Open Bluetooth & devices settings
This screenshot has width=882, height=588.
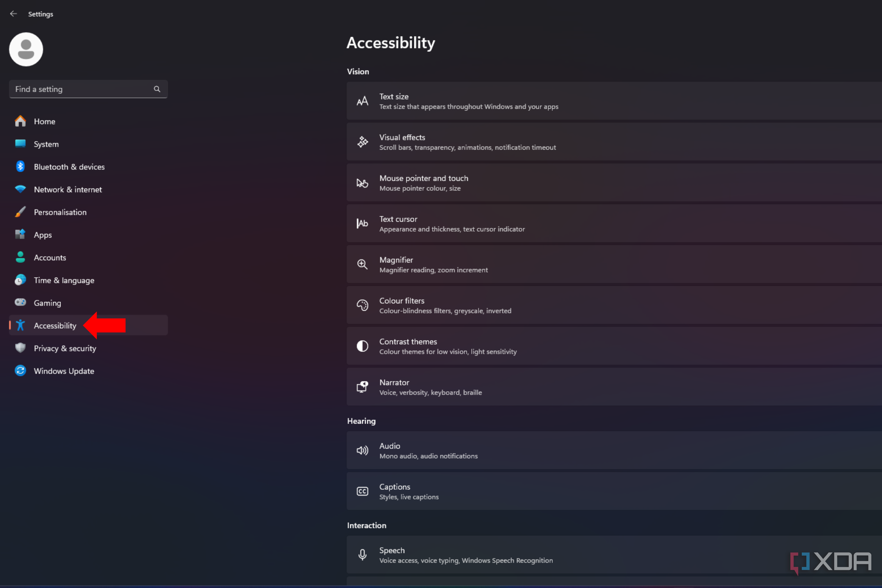point(69,166)
